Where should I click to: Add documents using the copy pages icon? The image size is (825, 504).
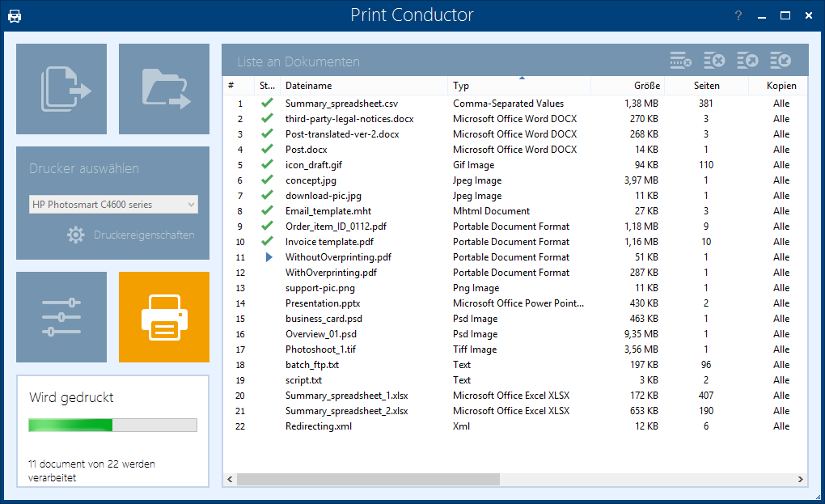(61, 88)
